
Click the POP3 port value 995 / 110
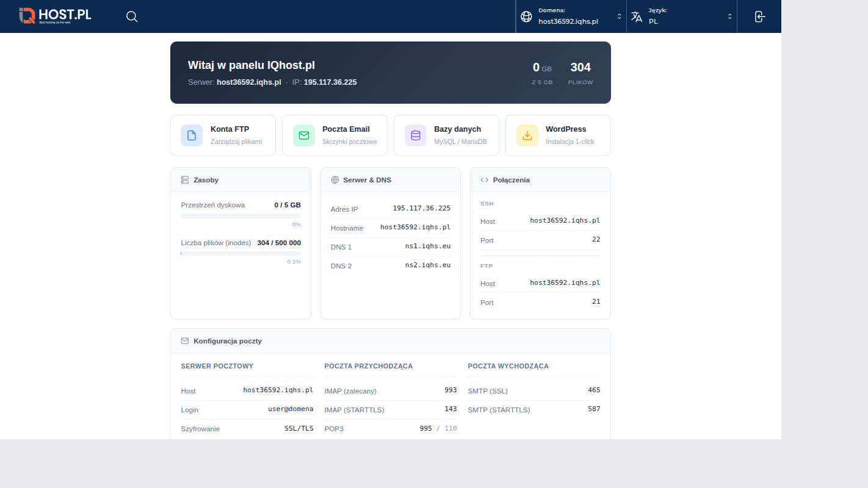[438, 428]
